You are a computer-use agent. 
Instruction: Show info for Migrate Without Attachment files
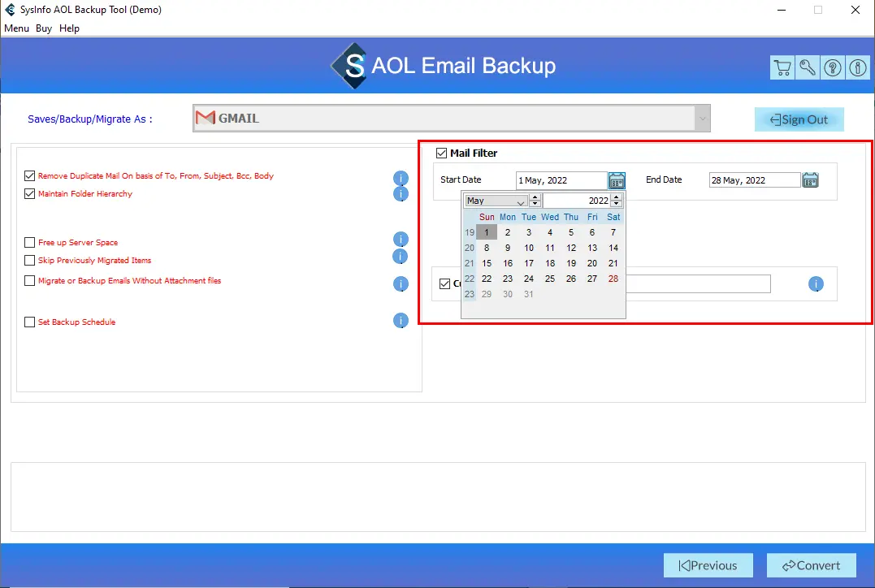pos(401,284)
